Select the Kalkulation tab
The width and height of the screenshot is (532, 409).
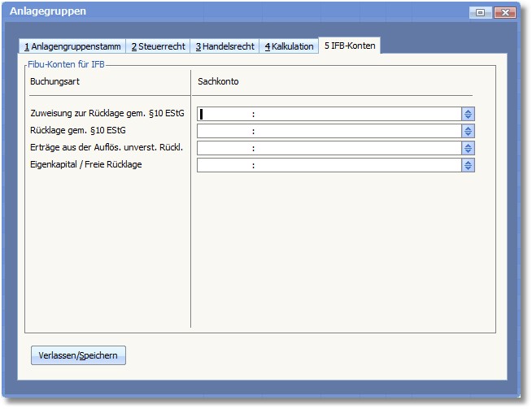(289, 46)
